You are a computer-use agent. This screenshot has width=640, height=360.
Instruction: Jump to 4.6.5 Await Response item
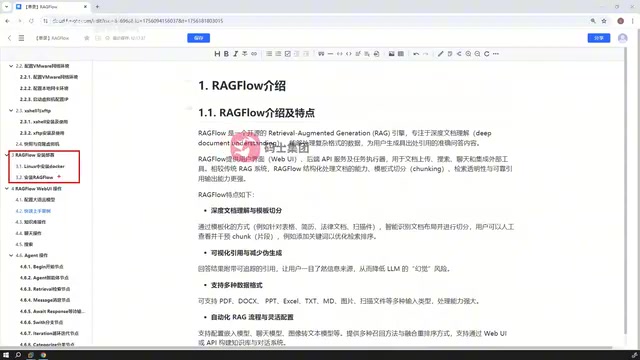(52, 311)
